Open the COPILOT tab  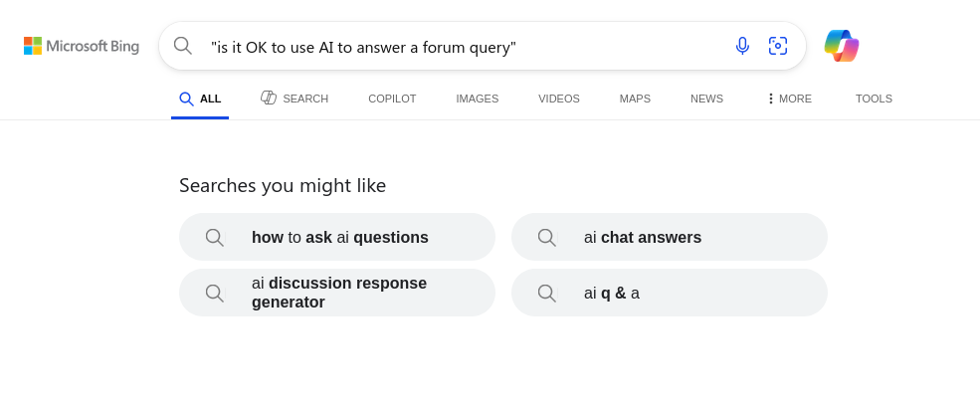point(392,99)
